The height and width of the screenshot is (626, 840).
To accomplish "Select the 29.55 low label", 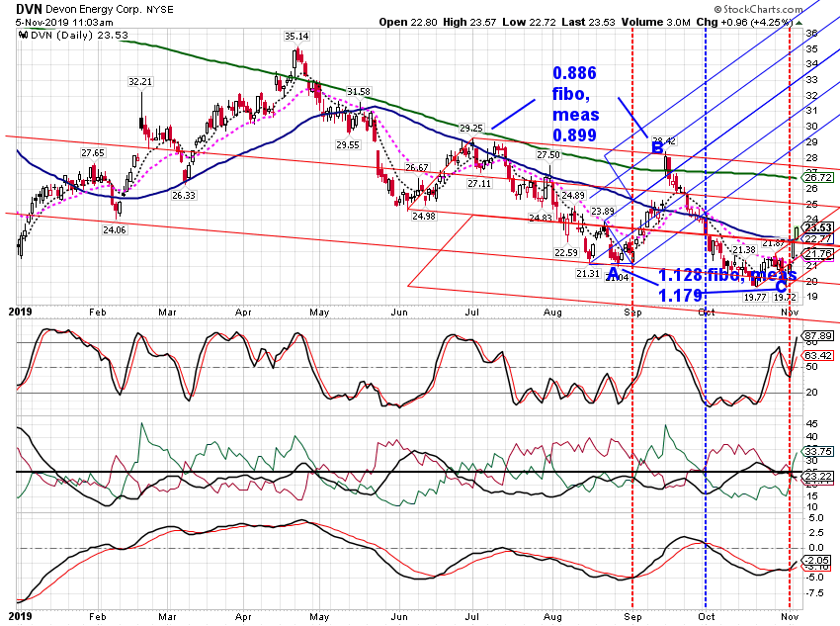I will [x=348, y=144].
